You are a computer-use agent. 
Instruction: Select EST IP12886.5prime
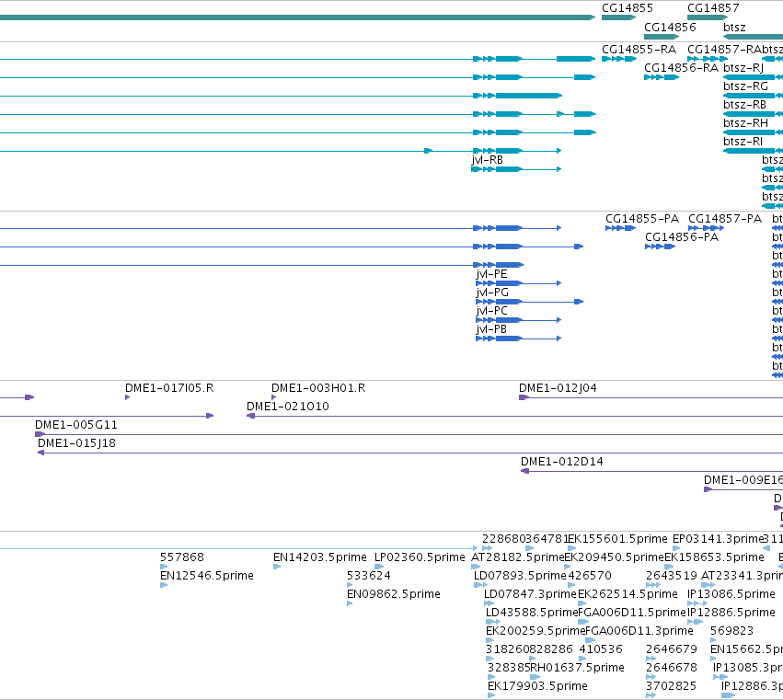[695, 622]
